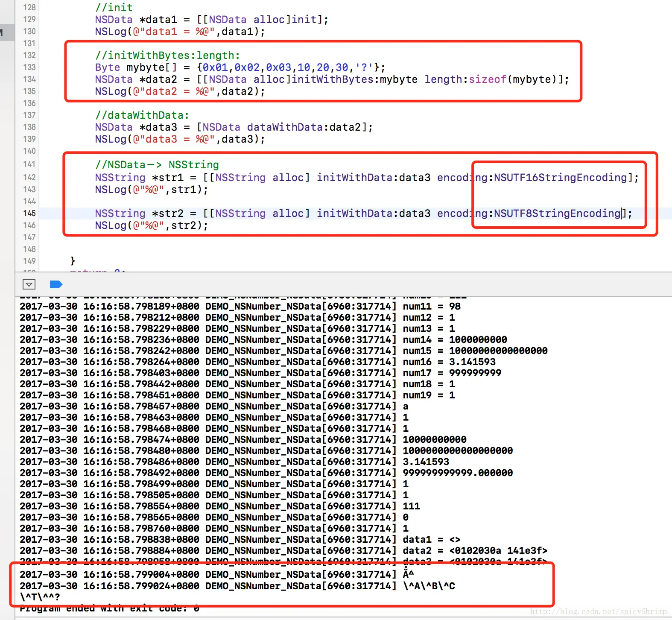This screenshot has height=620, width=672.
Task: Set breakpoint at line number 139
Action: [29, 139]
